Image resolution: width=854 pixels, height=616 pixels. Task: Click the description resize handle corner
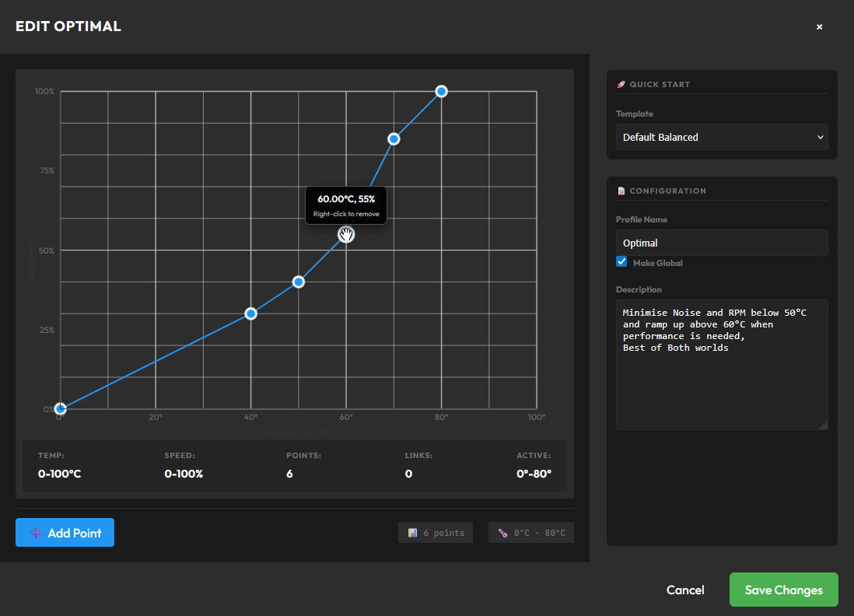(824, 426)
